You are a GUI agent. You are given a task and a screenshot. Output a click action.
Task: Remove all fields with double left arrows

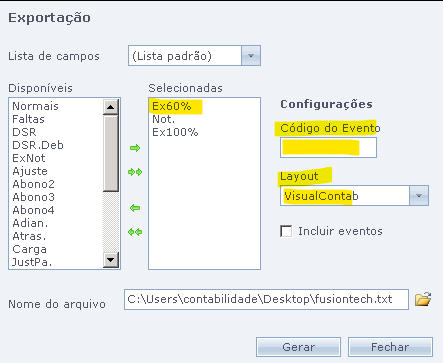pyautogui.click(x=135, y=232)
